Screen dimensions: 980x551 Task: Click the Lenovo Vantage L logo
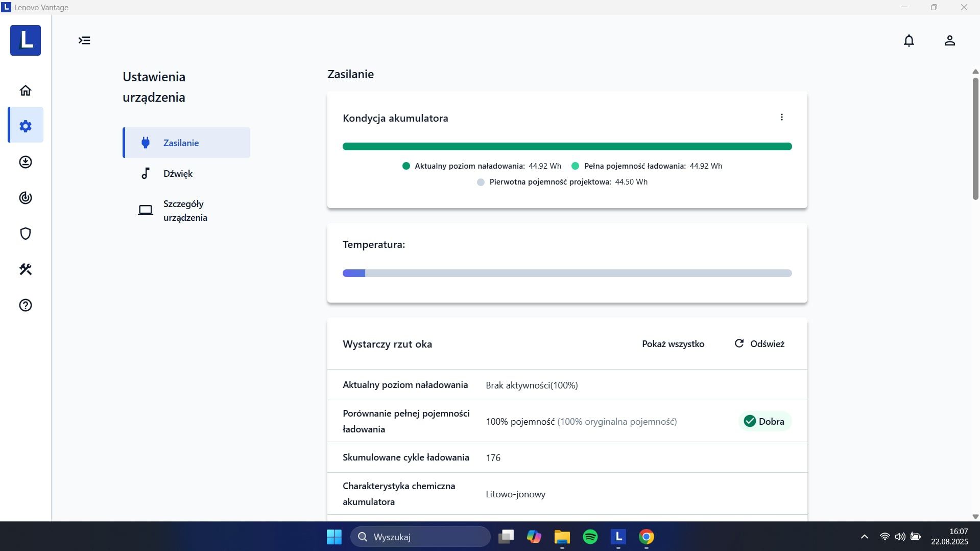tap(26, 40)
